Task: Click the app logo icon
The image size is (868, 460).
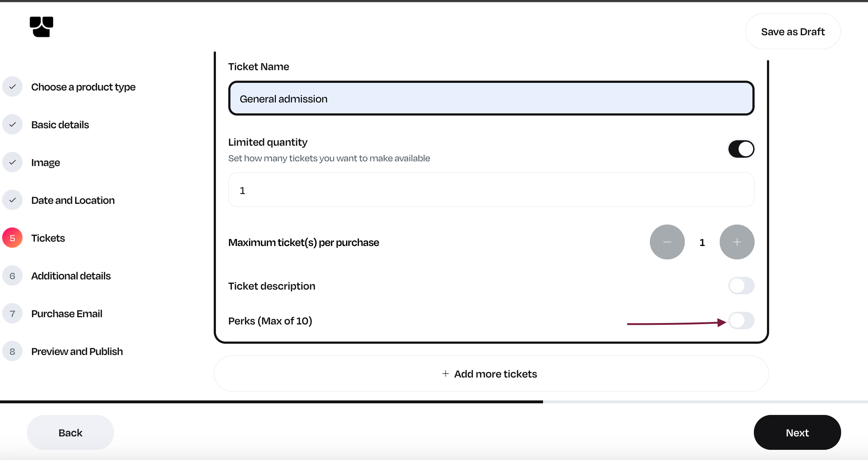Action: click(x=41, y=27)
